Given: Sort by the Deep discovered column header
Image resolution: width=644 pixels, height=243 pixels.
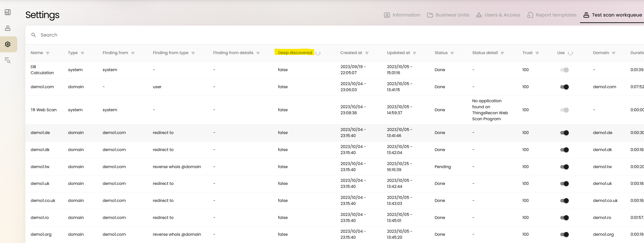Looking at the screenshot, I should click(x=295, y=53).
